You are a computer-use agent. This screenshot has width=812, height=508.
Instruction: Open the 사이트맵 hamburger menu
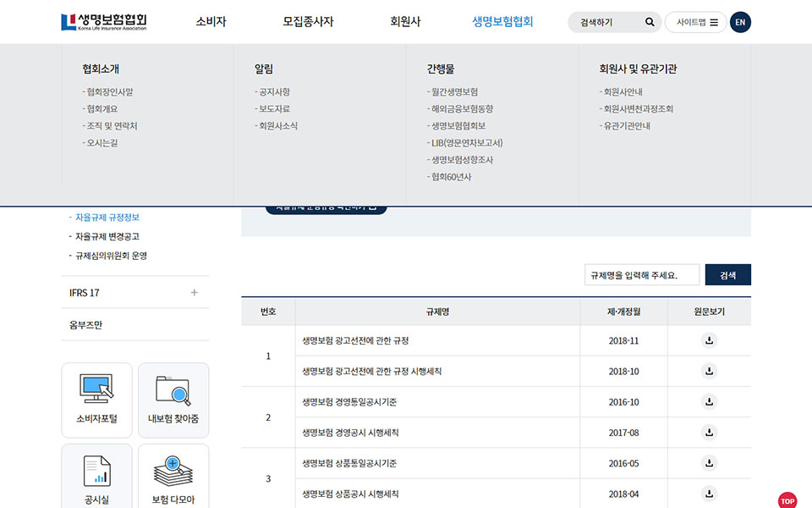coord(696,22)
